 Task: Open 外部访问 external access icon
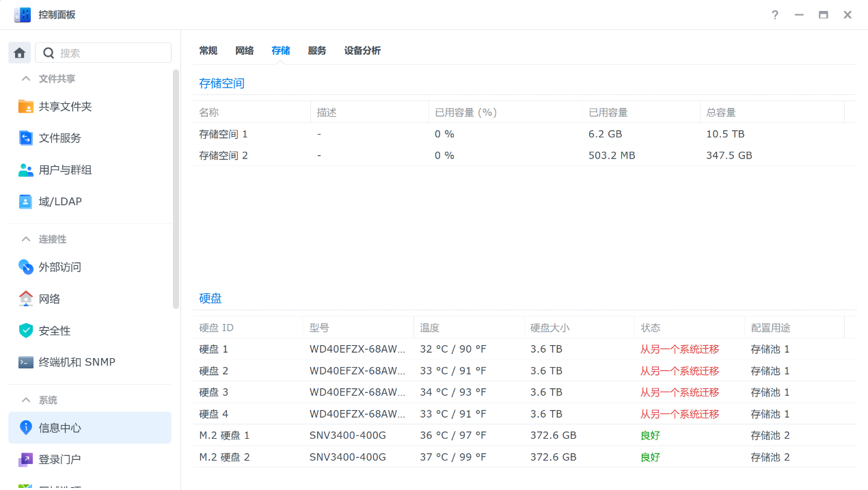(26, 267)
